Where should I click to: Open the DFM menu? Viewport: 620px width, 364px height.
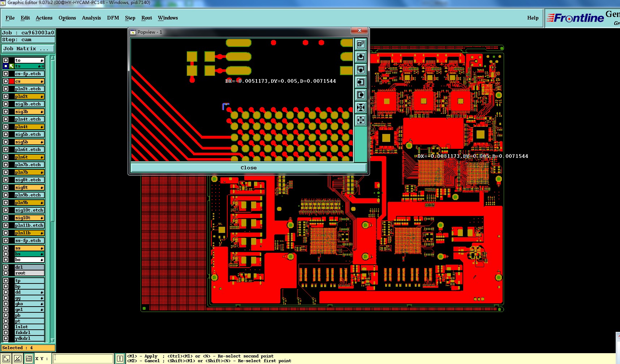click(x=113, y=18)
